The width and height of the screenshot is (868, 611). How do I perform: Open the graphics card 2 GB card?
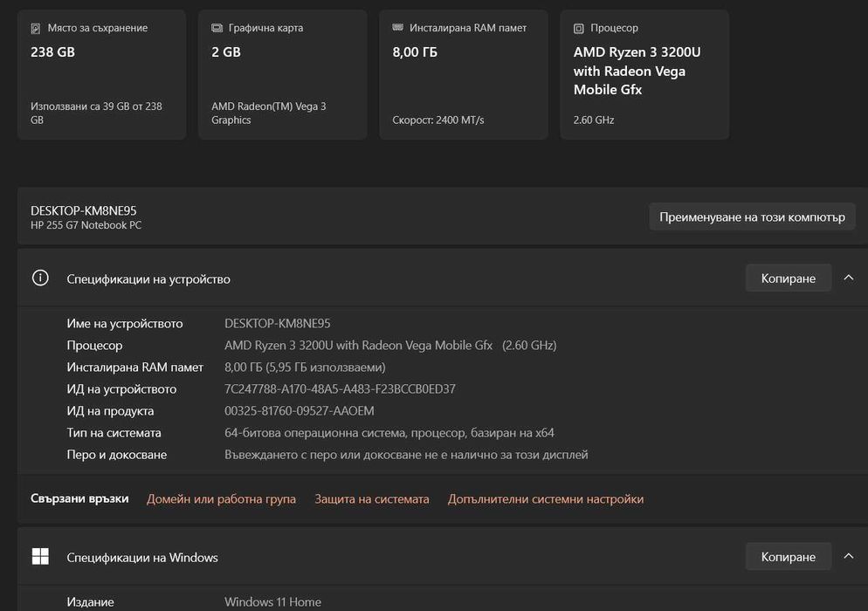click(282, 74)
